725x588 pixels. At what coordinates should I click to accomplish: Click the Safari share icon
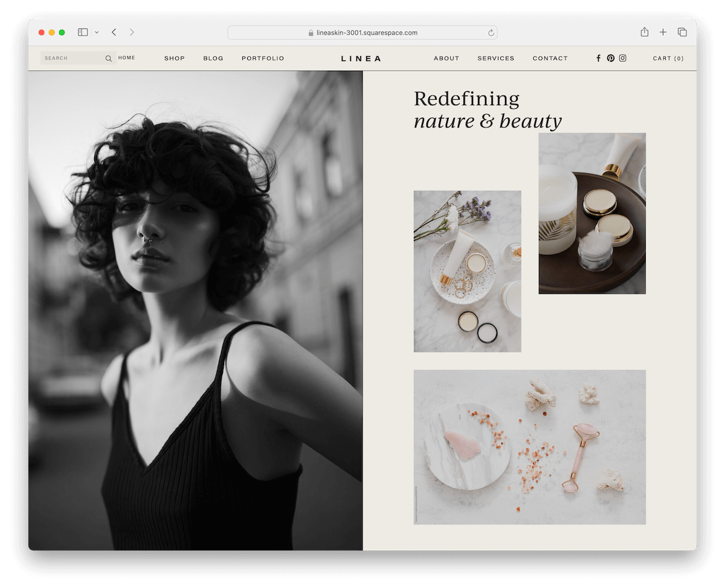pyautogui.click(x=644, y=32)
